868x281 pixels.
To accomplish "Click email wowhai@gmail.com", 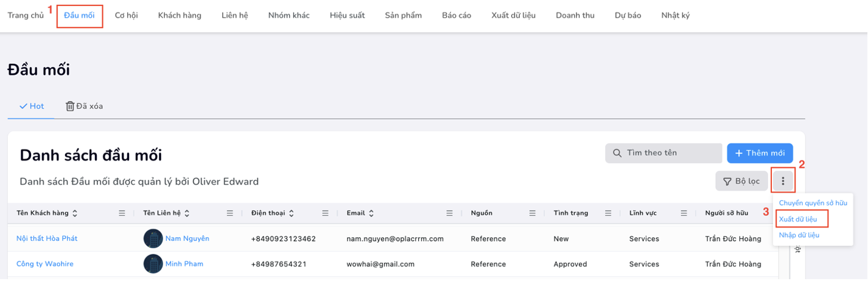I will [380, 264].
